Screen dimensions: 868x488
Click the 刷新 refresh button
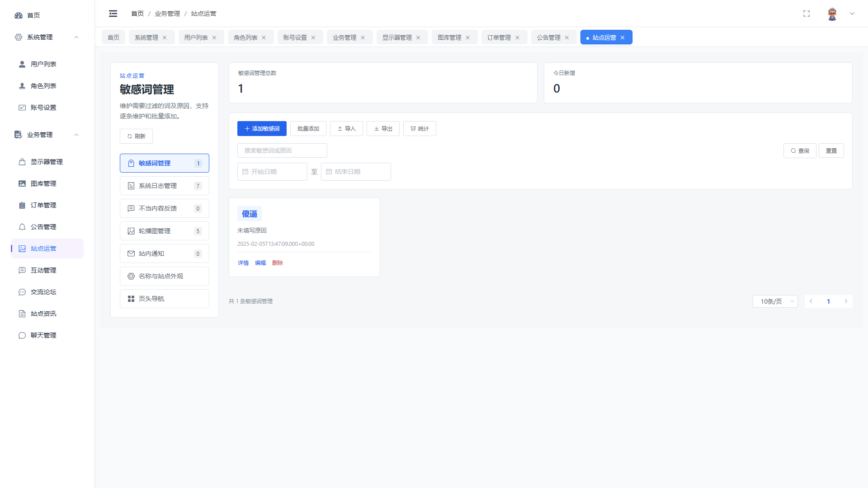click(x=136, y=136)
